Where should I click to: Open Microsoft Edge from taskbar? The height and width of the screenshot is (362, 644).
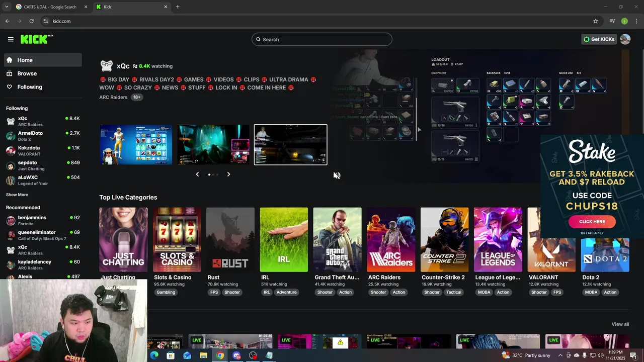coord(154,355)
